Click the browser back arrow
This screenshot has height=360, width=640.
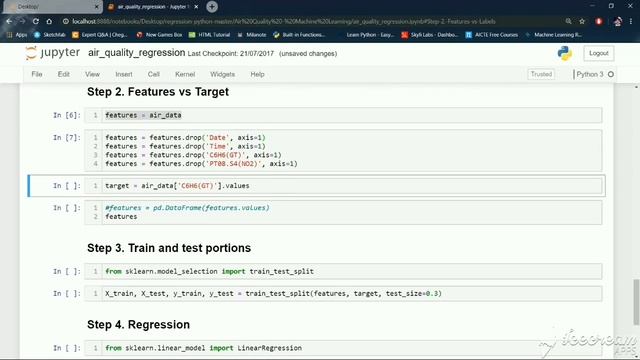pos(9,21)
